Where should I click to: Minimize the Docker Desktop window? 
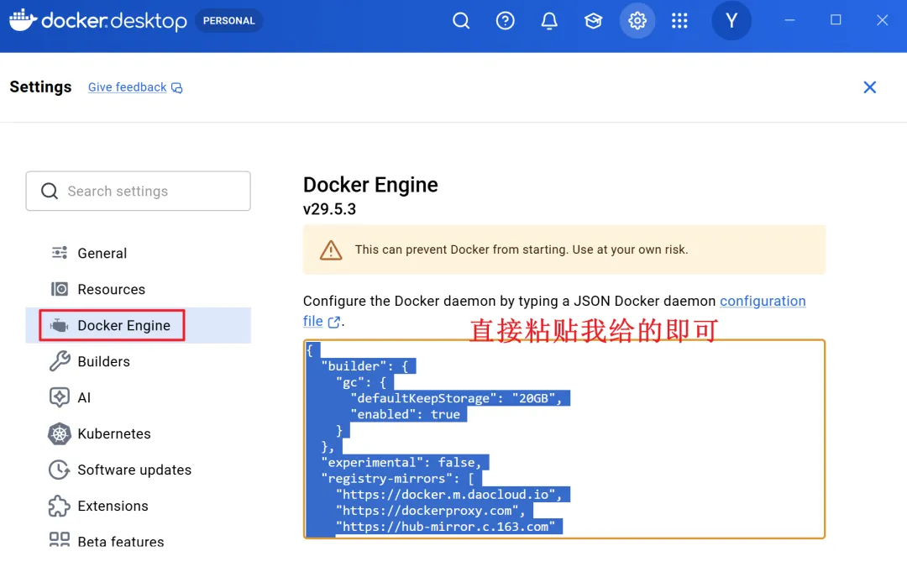click(x=789, y=20)
